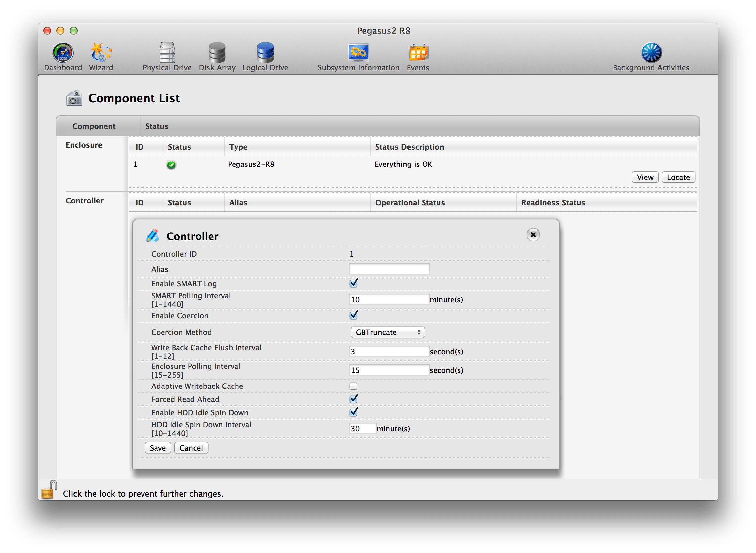
Task: Open Logical Drive section
Action: 265,53
